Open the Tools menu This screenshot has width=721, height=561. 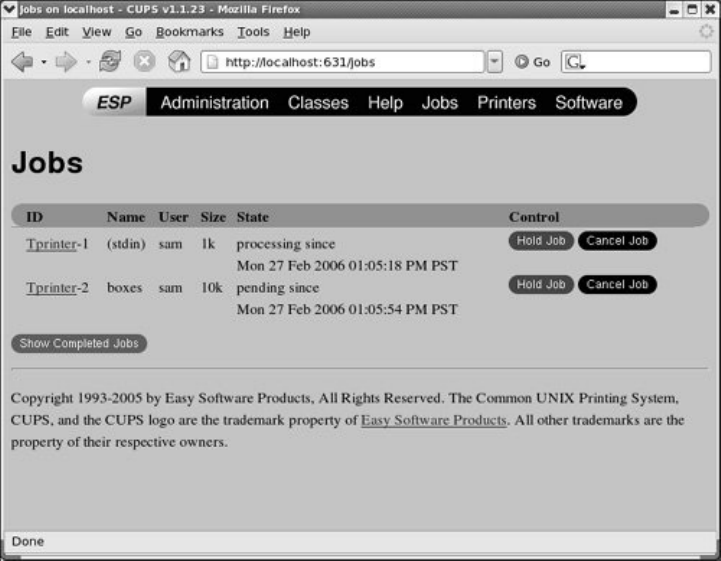point(253,32)
